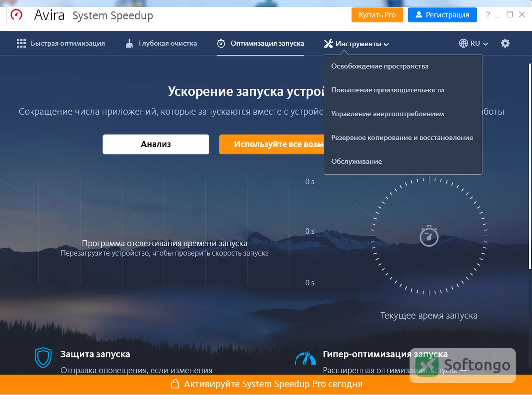Click the Текущее время запуска label
Screen dimensions: 532x395
click(x=429, y=316)
